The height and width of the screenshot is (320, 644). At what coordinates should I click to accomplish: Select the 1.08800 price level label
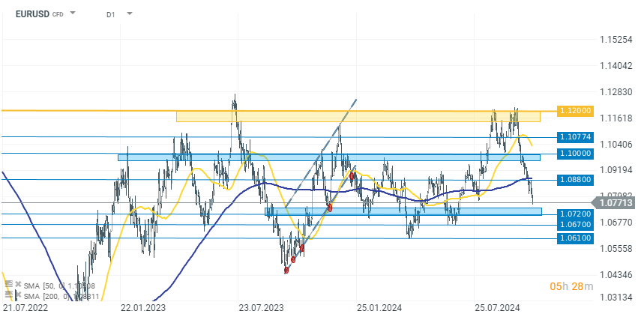click(x=575, y=180)
